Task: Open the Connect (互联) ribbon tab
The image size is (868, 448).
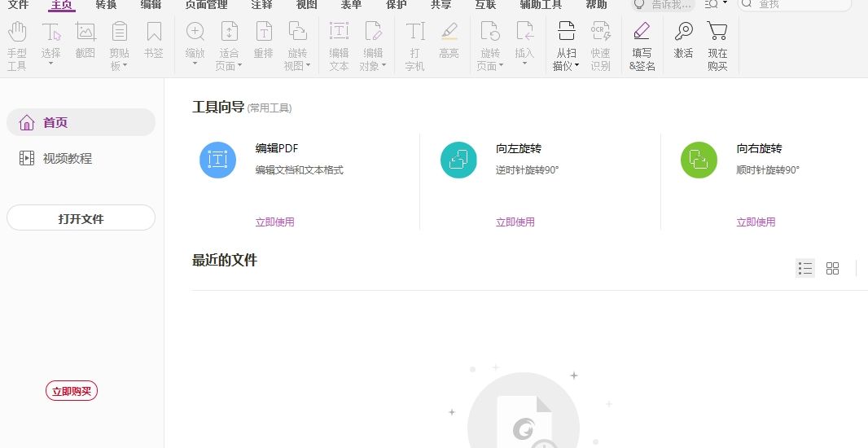Action: [485, 4]
